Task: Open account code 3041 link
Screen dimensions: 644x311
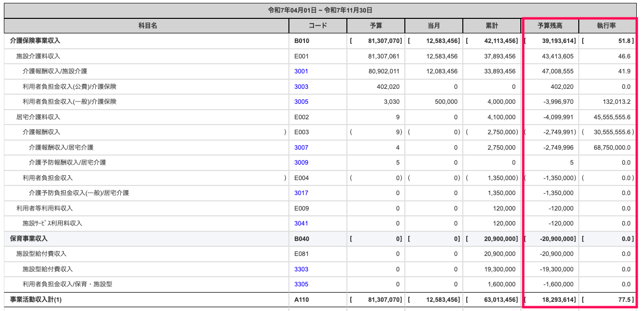Action: coord(301,224)
